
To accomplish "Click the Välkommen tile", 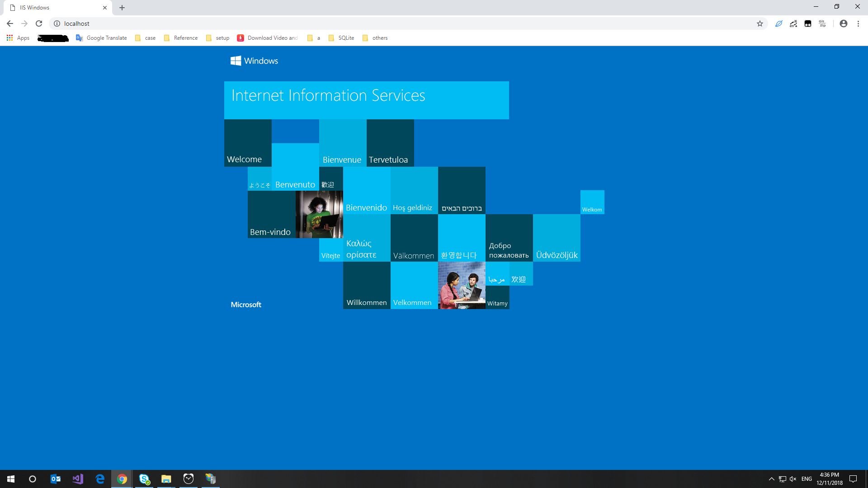I will coord(414,238).
